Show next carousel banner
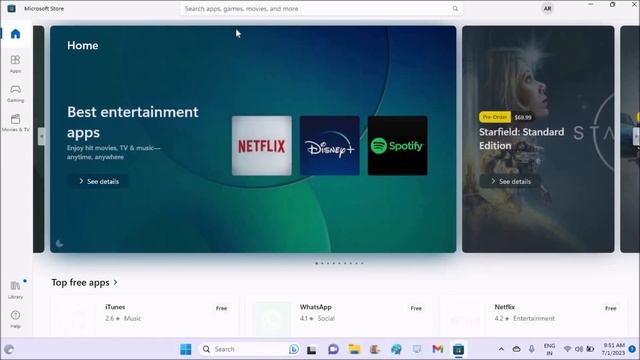Screen dimensions: 640x360 tap(636, 137)
